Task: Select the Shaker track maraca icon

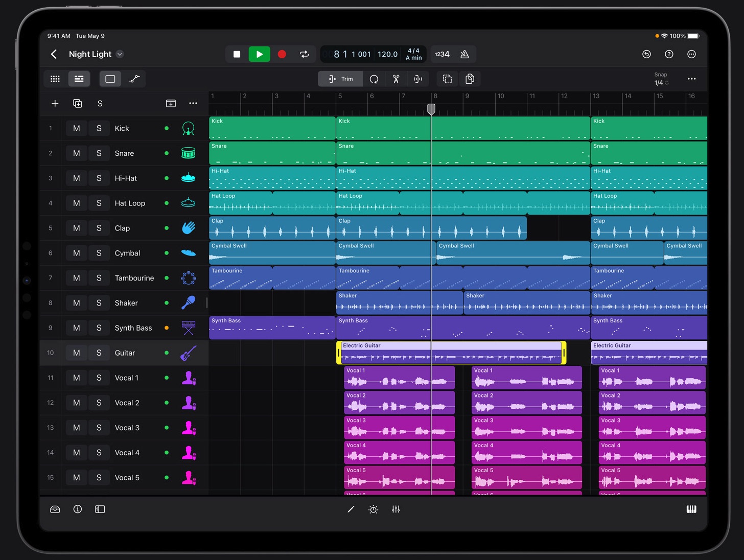Action: pos(189,303)
